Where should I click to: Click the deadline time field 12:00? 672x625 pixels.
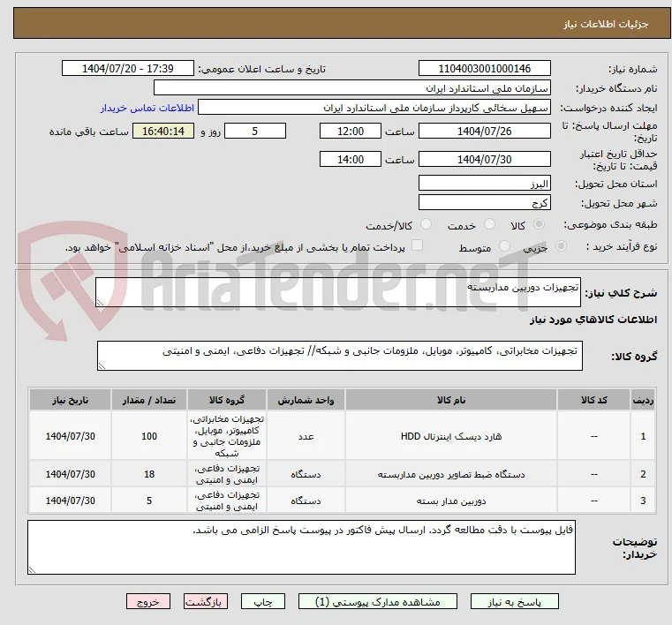click(x=351, y=131)
